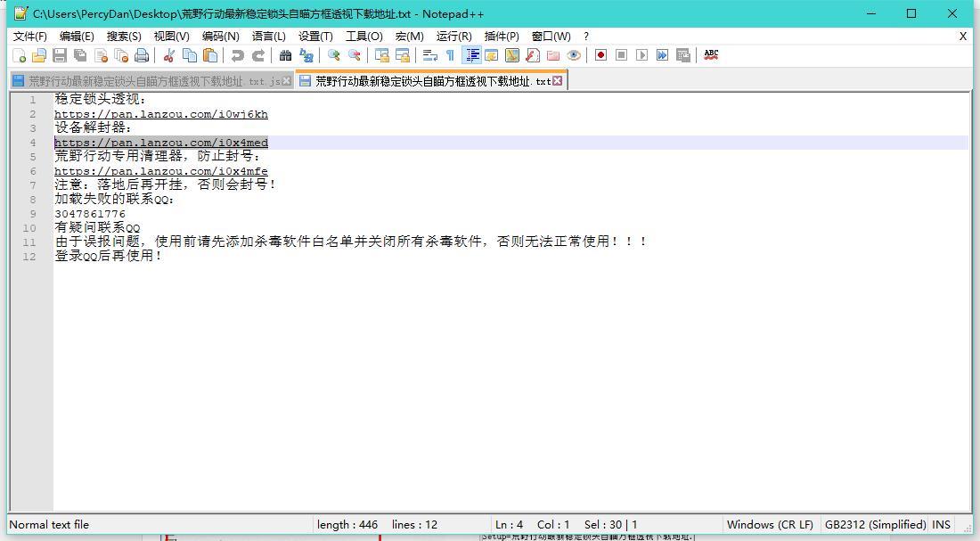This screenshot has width=980, height=541.
Task: Toggle the INS insert mode indicator
Action: tap(942, 525)
